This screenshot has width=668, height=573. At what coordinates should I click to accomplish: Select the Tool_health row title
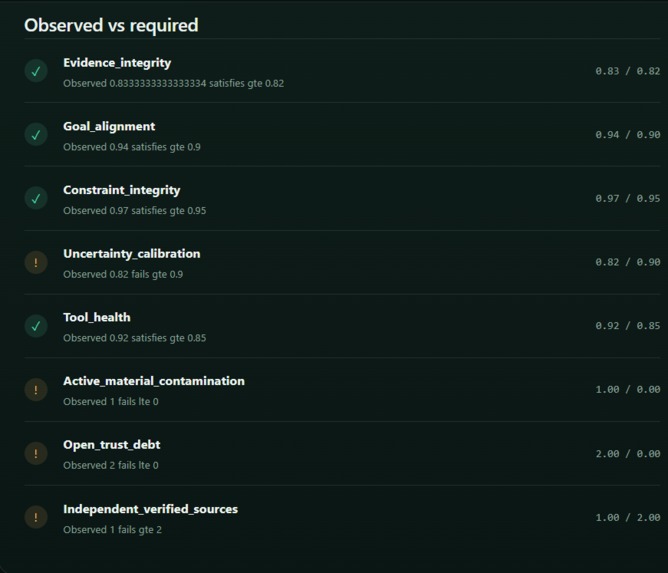coord(97,317)
